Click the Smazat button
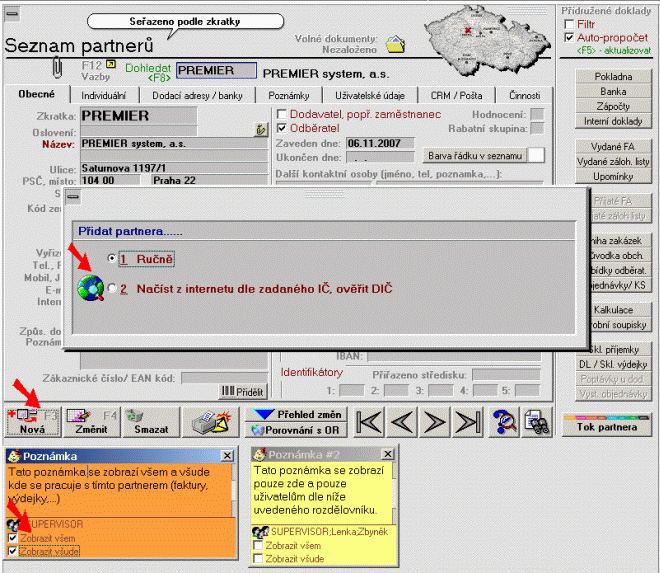 click(151, 422)
